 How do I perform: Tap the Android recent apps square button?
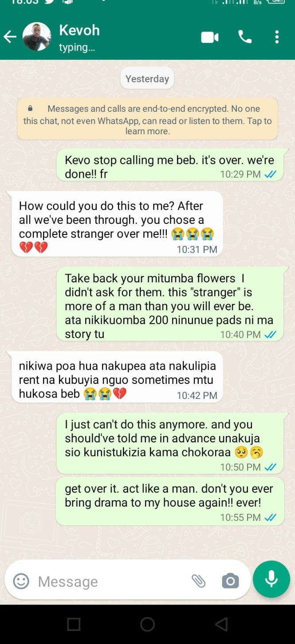74,624
